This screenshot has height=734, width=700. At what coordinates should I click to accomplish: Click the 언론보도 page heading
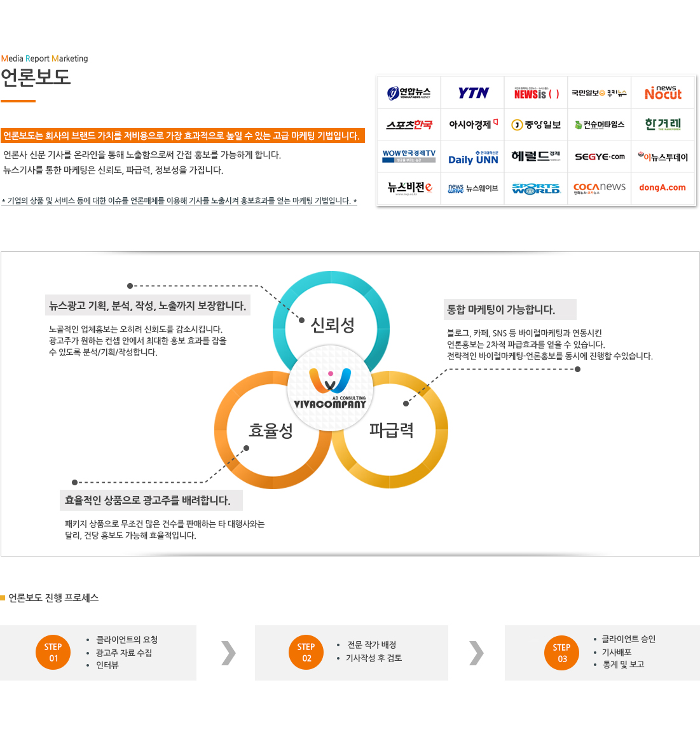[36, 77]
